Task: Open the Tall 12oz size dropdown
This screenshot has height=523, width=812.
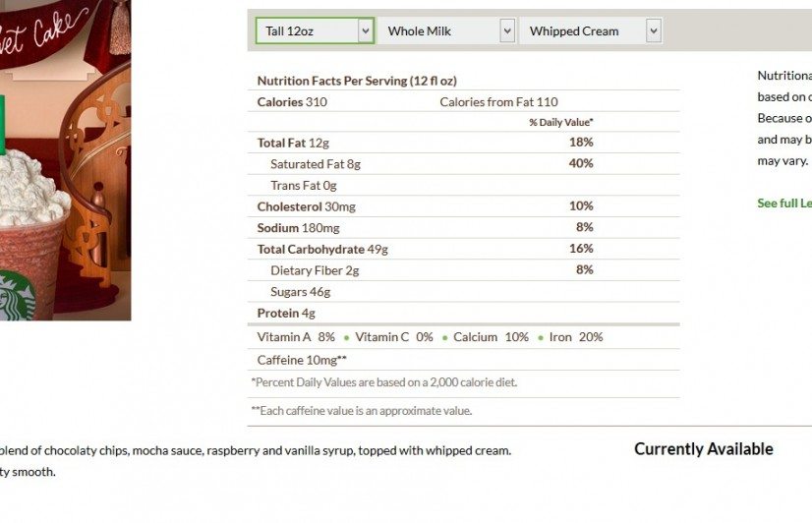Action: coord(315,31)
